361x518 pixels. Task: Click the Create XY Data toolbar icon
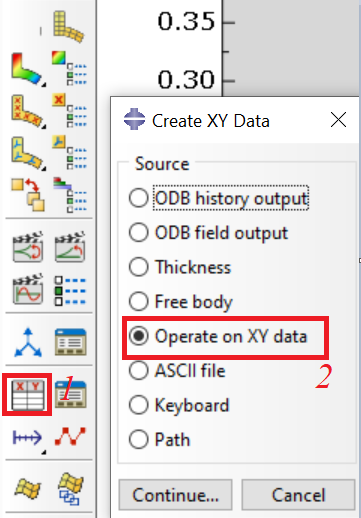(28, 395)
